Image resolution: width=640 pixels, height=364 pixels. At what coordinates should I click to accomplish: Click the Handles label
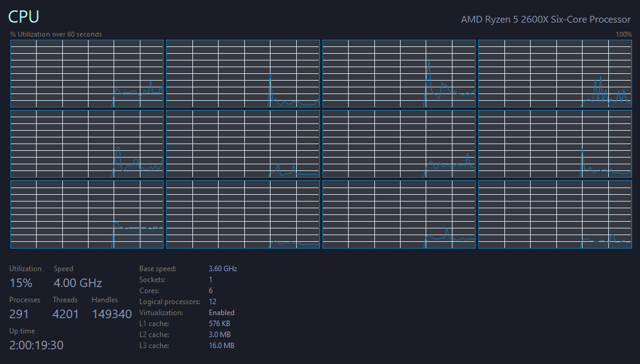click(105, 299)
